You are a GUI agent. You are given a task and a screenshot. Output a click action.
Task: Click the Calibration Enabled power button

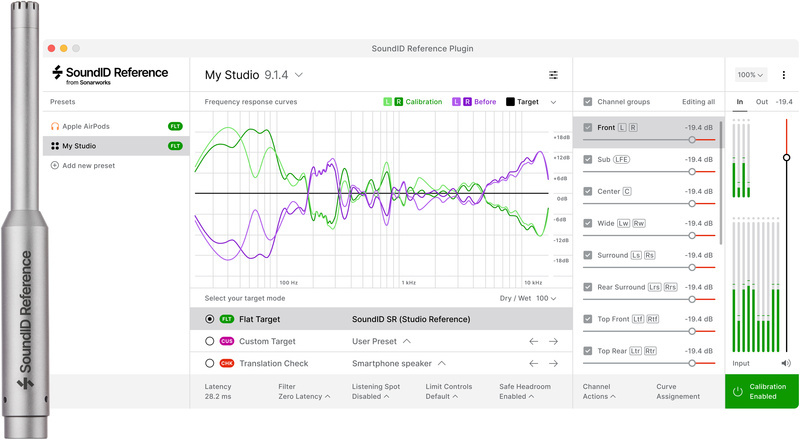click(737, 392)
